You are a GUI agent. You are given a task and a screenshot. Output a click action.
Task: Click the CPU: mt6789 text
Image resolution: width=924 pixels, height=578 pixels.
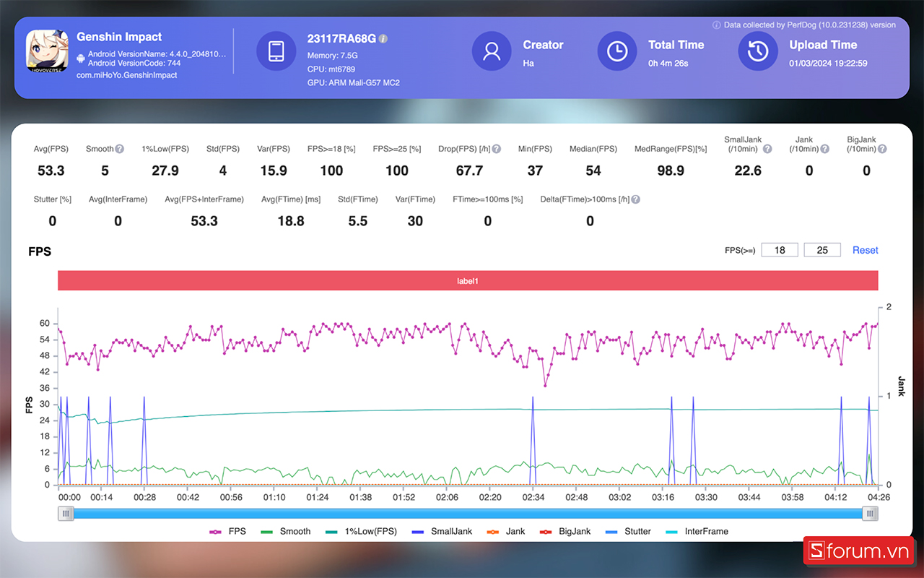pyautogui.click(x=331, y=69)
